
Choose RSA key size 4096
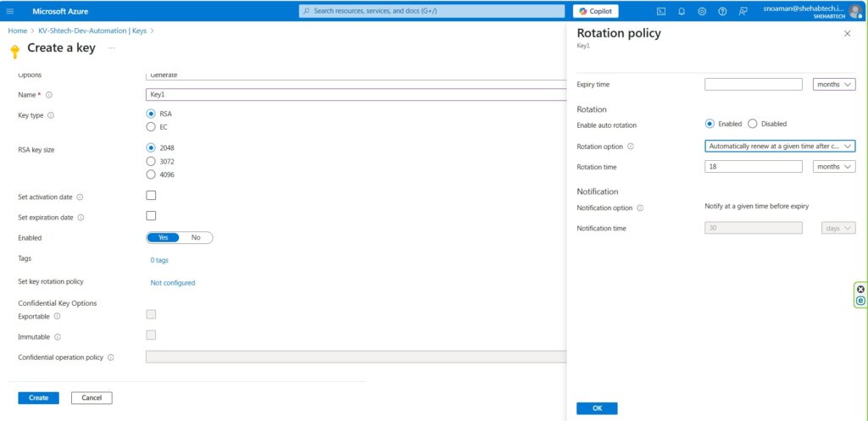151,174
